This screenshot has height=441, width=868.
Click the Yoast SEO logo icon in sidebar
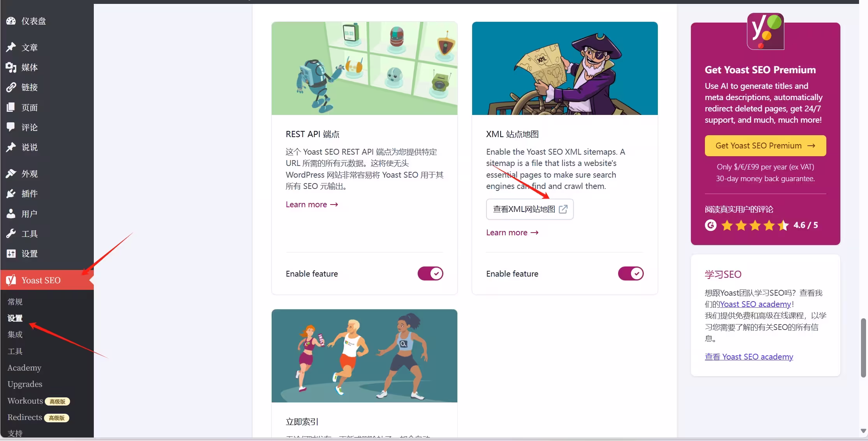[11, 280]
